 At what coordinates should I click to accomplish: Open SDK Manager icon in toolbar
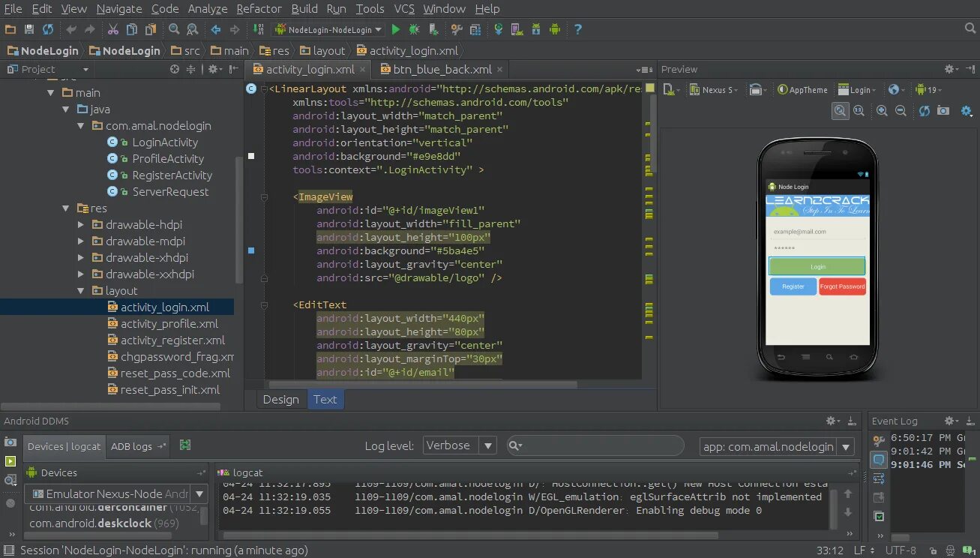pyautogui.click(x=535, y=29)
